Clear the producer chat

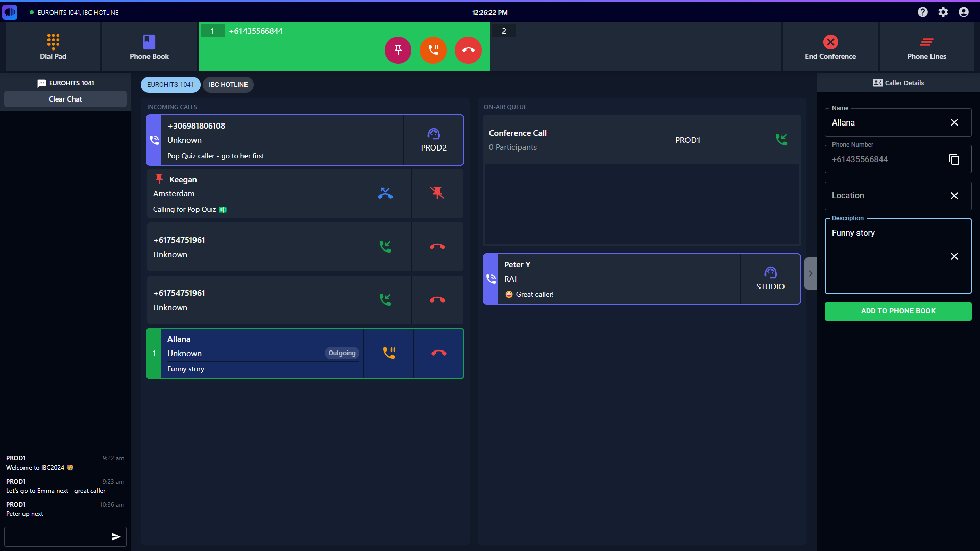65,99
